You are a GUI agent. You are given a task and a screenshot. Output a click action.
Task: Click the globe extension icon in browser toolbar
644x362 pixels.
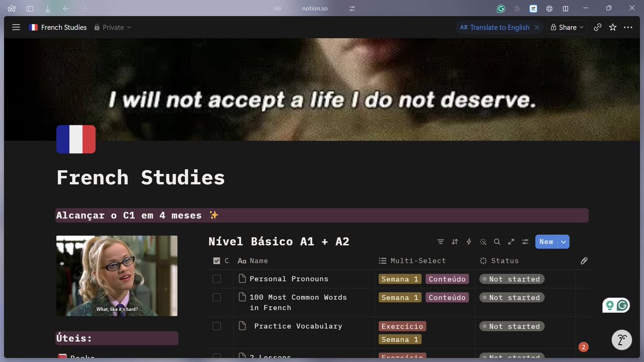(550, 9)
